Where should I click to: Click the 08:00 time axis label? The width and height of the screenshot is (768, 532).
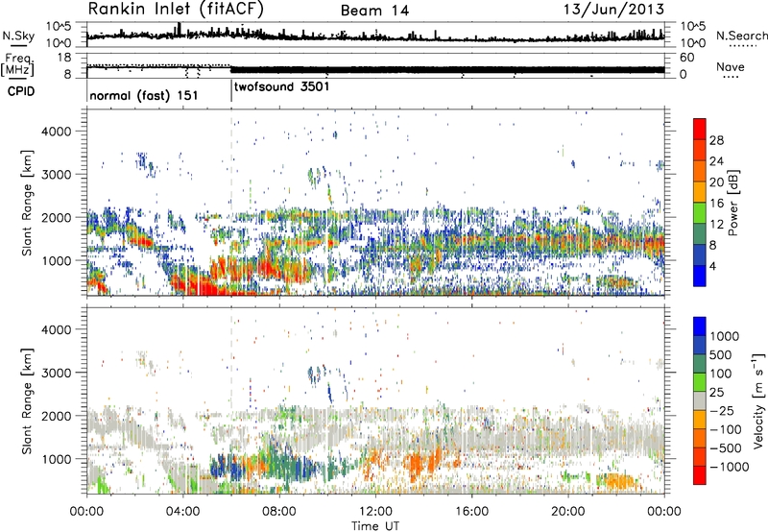coord(279,512)
